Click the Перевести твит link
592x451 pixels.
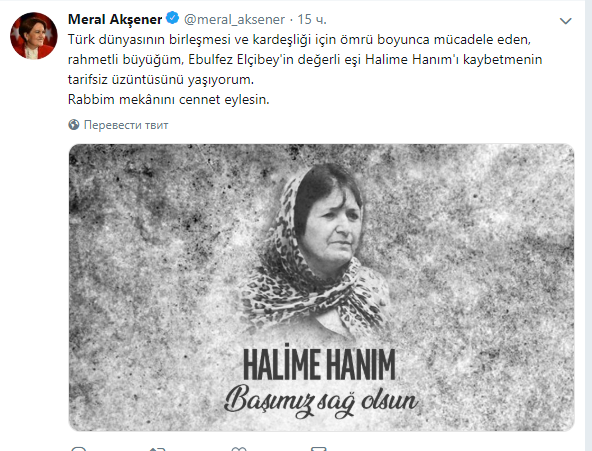click(x=126, y=125)
